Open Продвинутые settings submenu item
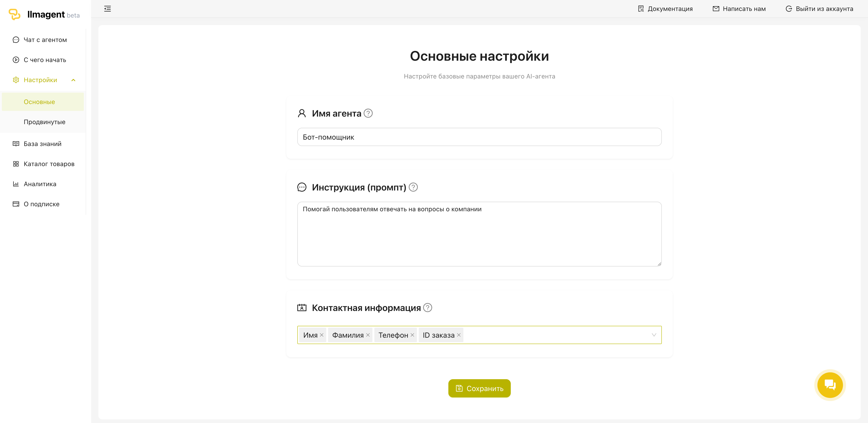This screenshot has height=423, width=868. [44, 122]
